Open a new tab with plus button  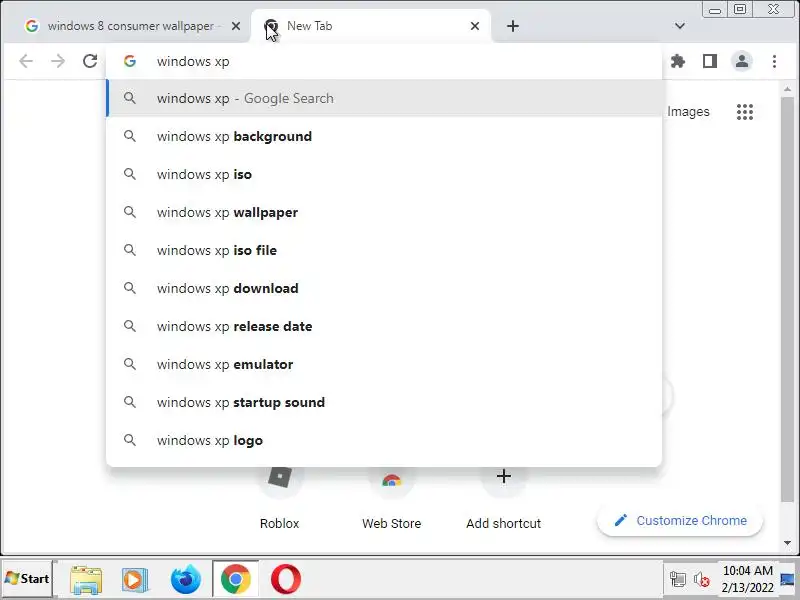[x=513, y=26]
